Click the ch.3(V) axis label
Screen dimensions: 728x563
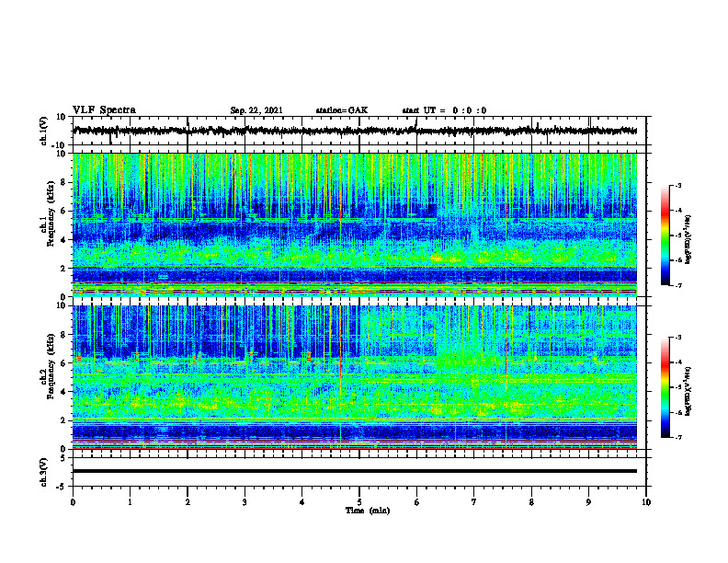[44, 472]
